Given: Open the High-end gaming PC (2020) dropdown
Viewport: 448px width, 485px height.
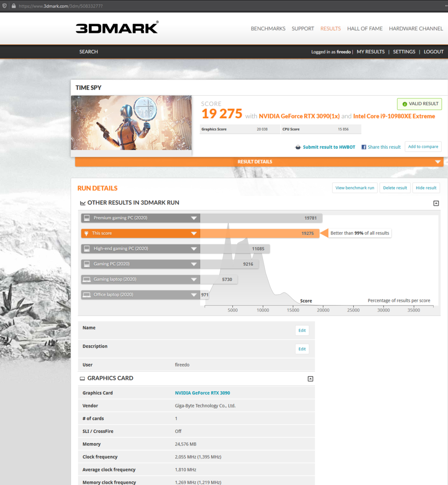Looking at the screenshot, I should pyautogui.click(x=194, y=249).
